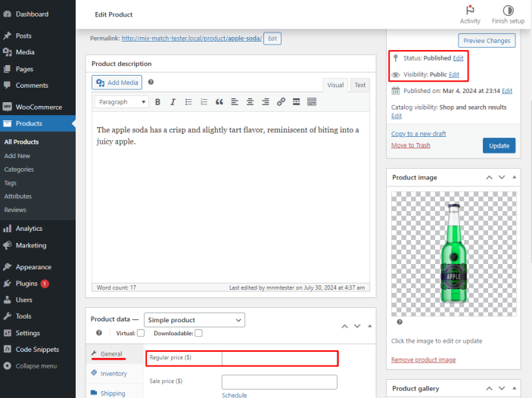This screenshot has width=532, height=398.
Task: Align text left
Action: 235,102
